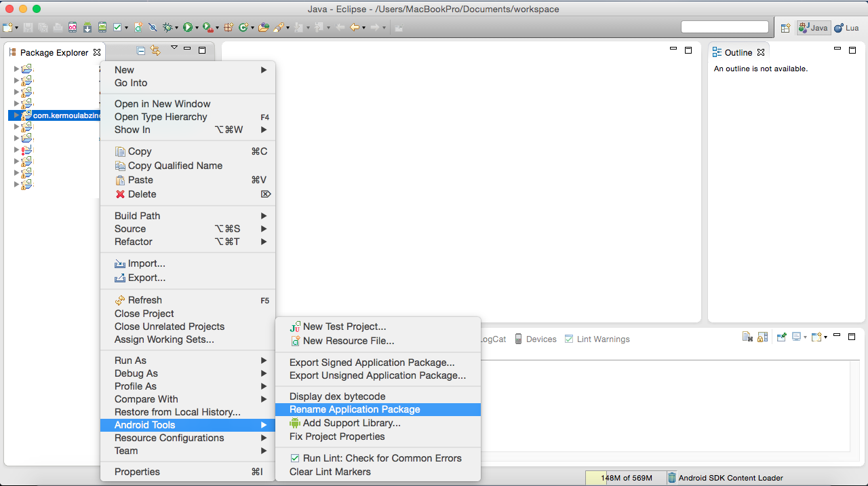
Task: Click the New wizard toolbar icon
Action: coord(7,28)
